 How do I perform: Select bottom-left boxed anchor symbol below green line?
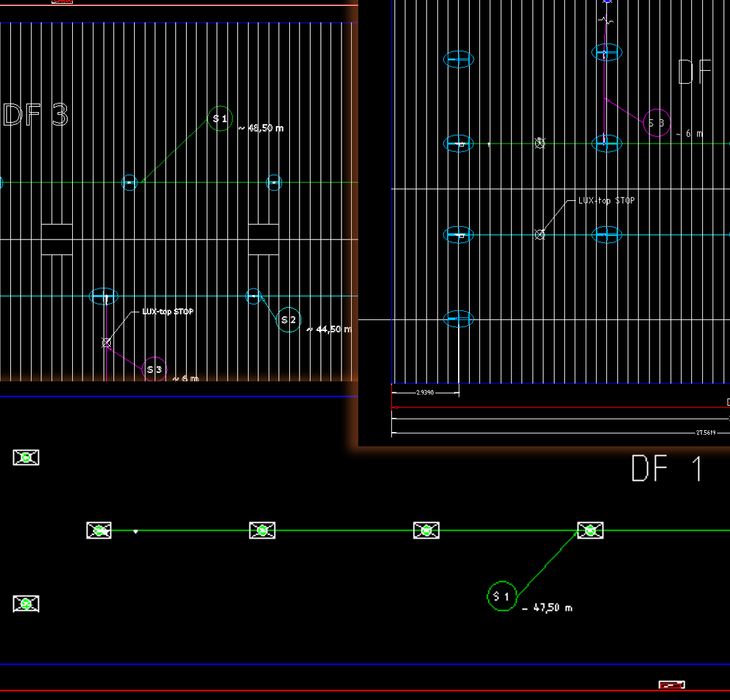point(26,604)
